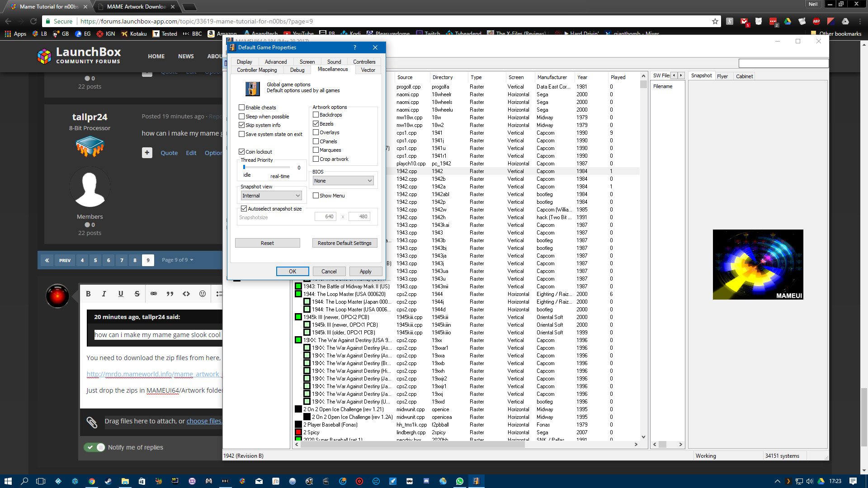Click the plus multiquote icon beside Quote
868x488 pixels.
pos(147,153)
